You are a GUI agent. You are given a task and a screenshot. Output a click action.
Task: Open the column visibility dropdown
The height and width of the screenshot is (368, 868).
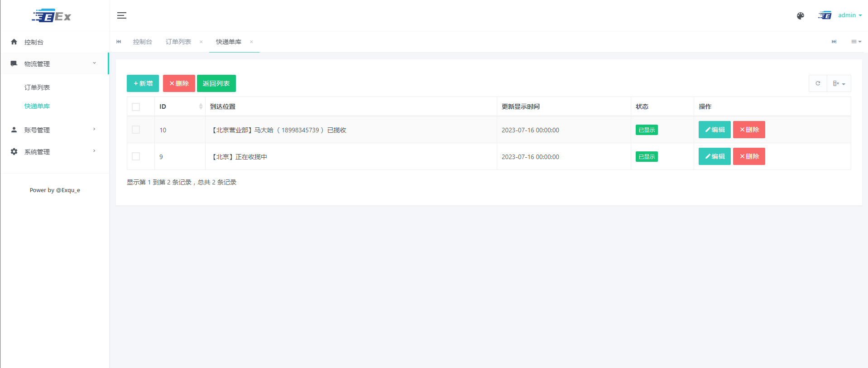(839, 83)
